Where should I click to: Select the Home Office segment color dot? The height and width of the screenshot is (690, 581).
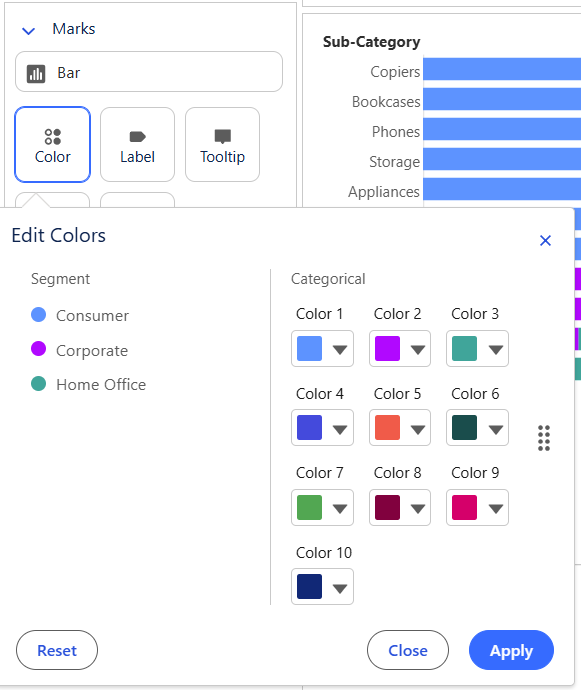pos(39,383)
